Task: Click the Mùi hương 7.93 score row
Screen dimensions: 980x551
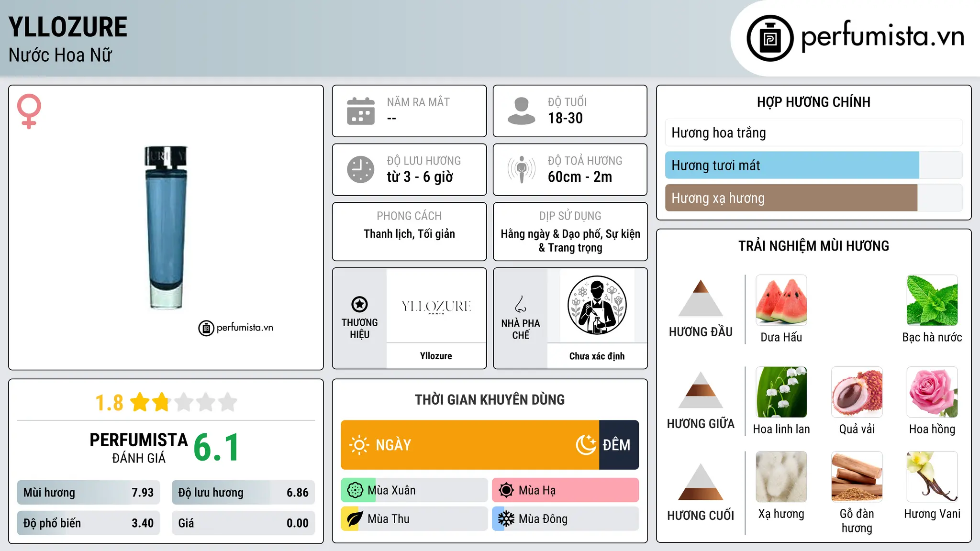Action: click(x=89, y=493)
